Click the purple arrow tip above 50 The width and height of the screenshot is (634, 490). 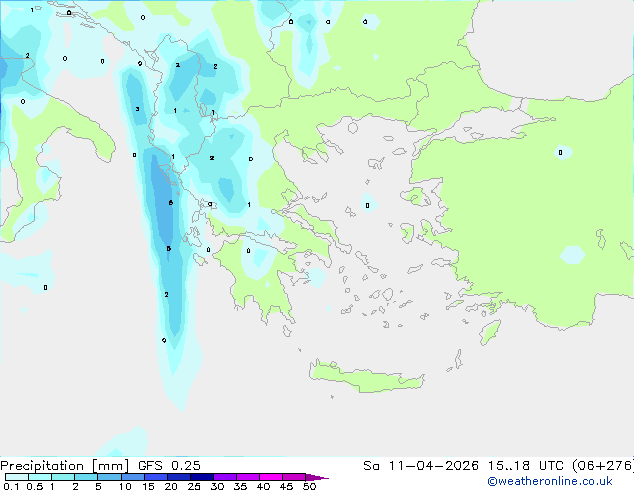pos(317,477)
